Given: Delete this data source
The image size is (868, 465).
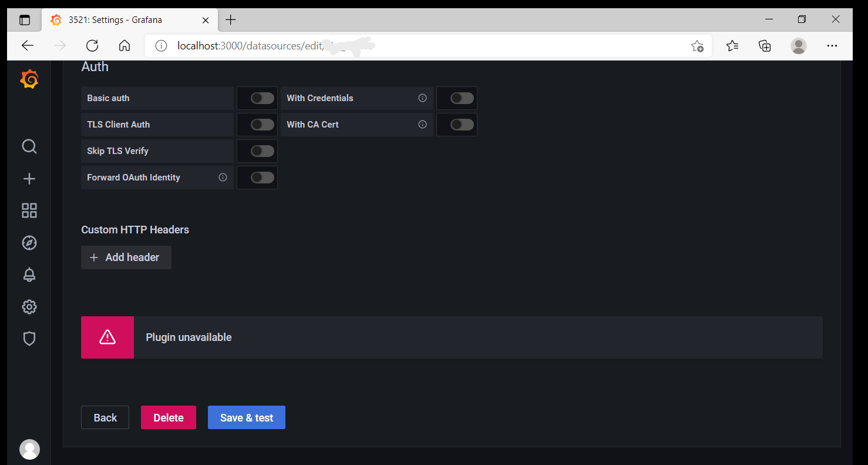Looking at the screenshot, I should tap(169, 417).
